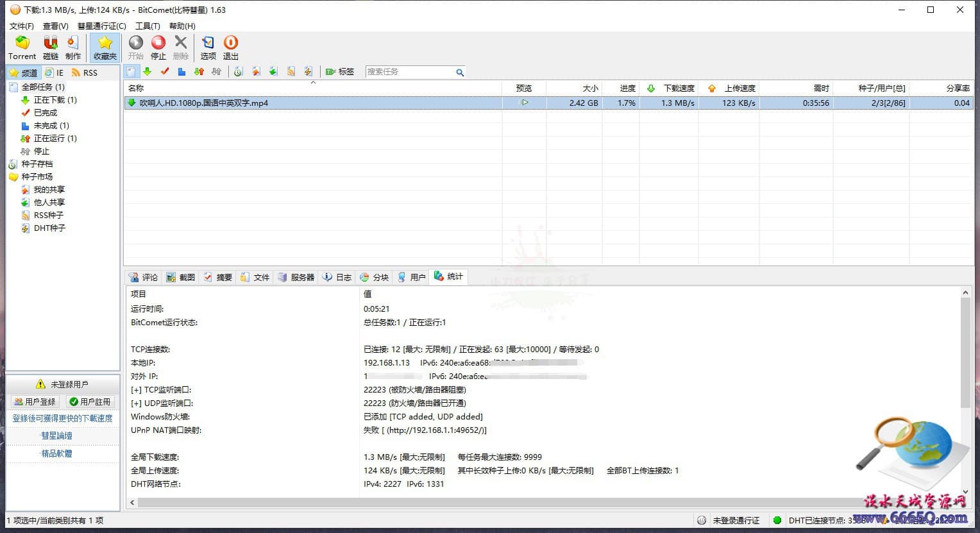
Task: Open the 工具(T) menu
Action: (x=148, y=26)
